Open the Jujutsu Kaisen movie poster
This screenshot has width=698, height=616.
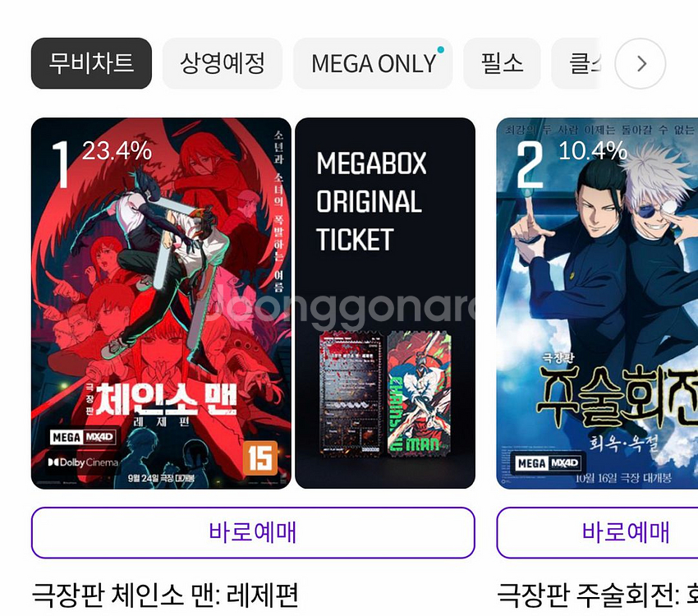coord(597,303)
